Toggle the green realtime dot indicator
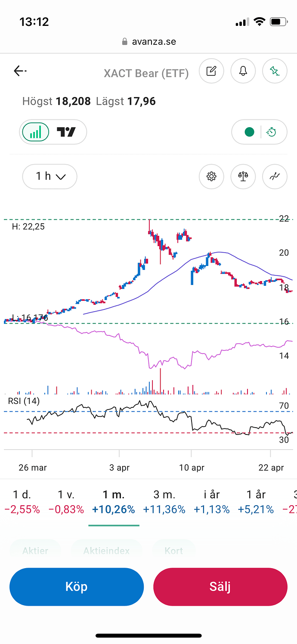The image size is (297, 644). 249,132
